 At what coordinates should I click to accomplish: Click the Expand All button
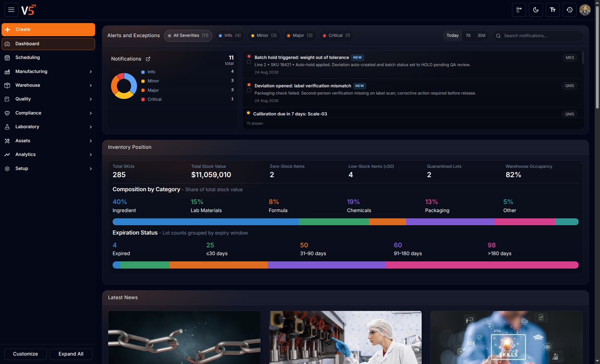(71, 354)
